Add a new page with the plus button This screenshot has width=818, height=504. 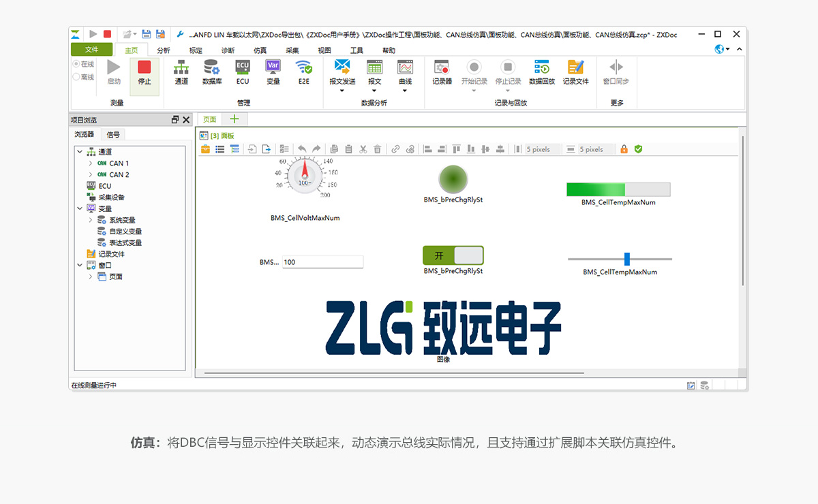234,119
